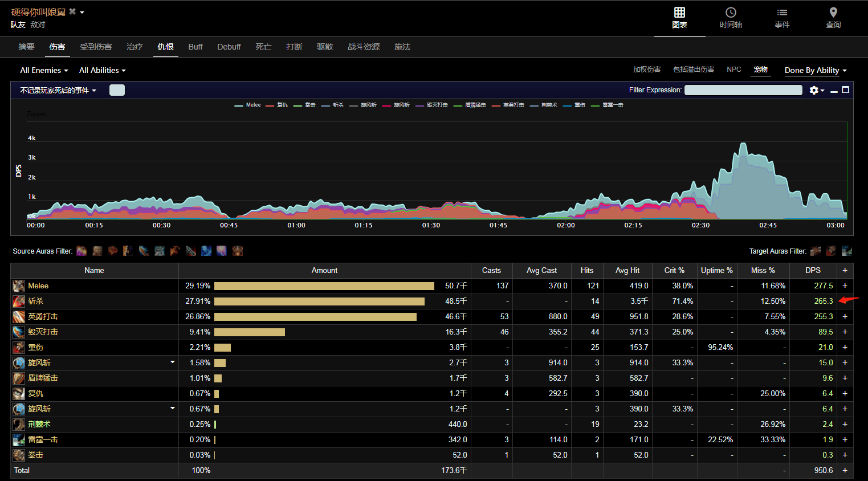Sort table by the Avg Hit column header

(x=627, y=271)
